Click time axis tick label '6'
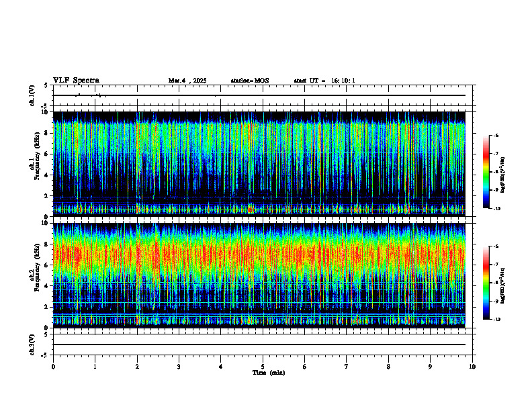Viewport: 532px width, 411px height. tap(305, 367)
